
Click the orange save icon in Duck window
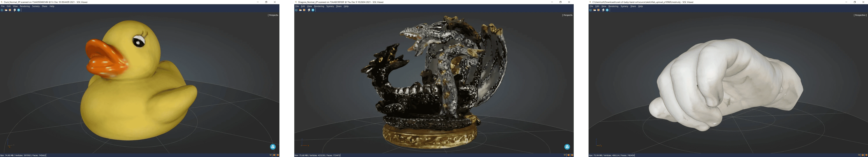click(10, 10)
